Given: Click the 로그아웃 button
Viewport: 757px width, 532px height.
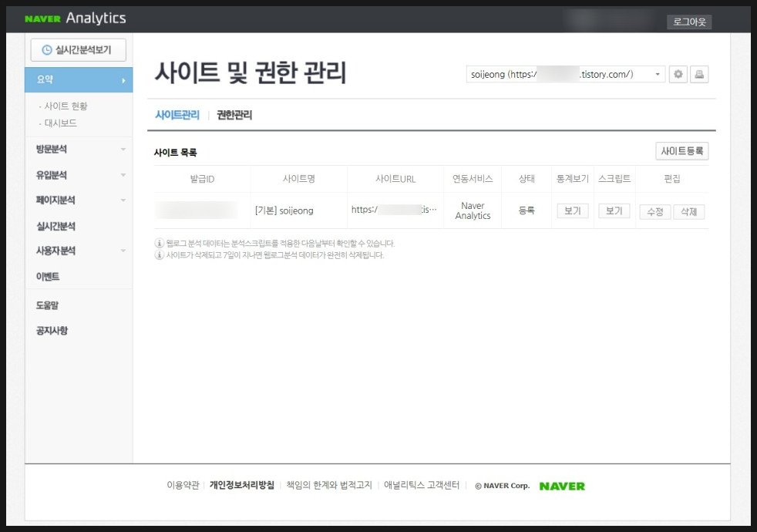Looking at the screenshot, I should [689, 22].
